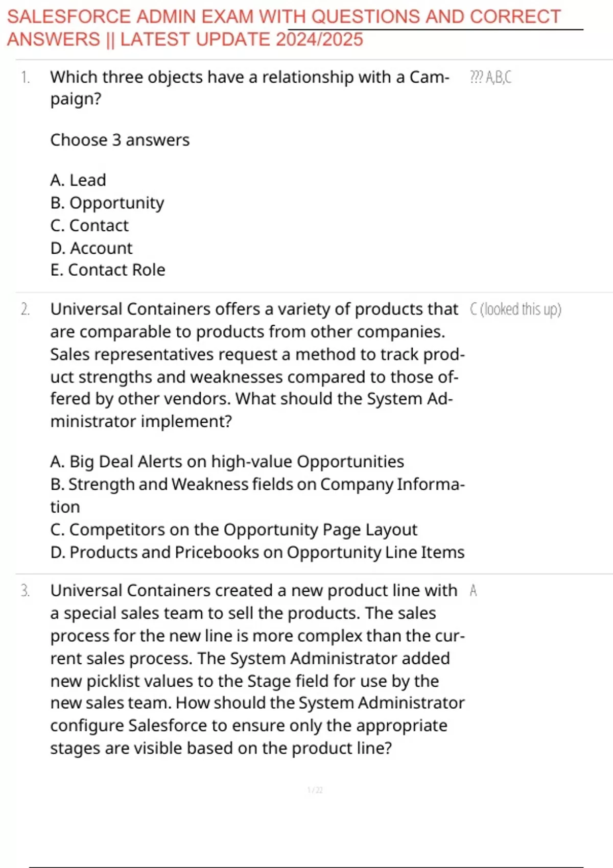Click the answer key "A" for question 3

473,591
